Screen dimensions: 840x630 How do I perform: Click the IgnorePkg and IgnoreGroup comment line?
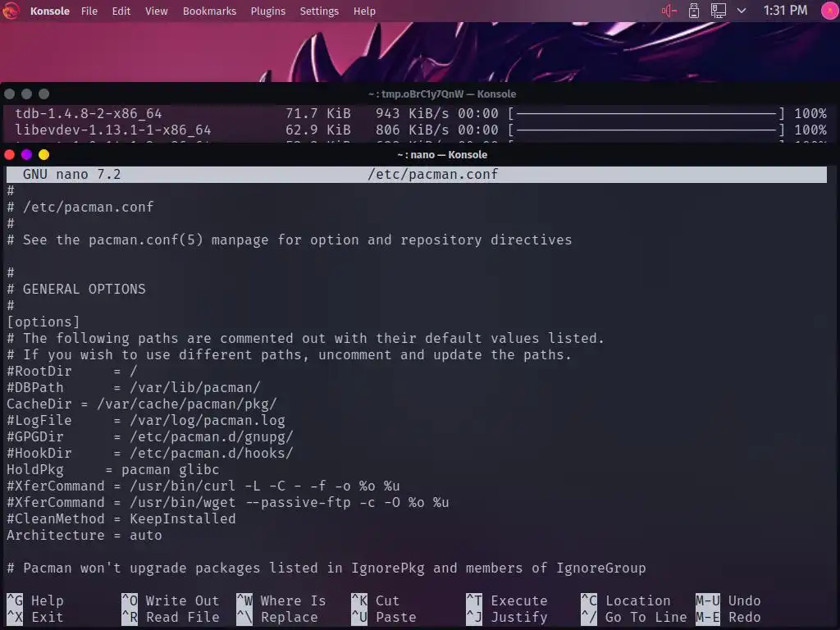click(326, 568)
